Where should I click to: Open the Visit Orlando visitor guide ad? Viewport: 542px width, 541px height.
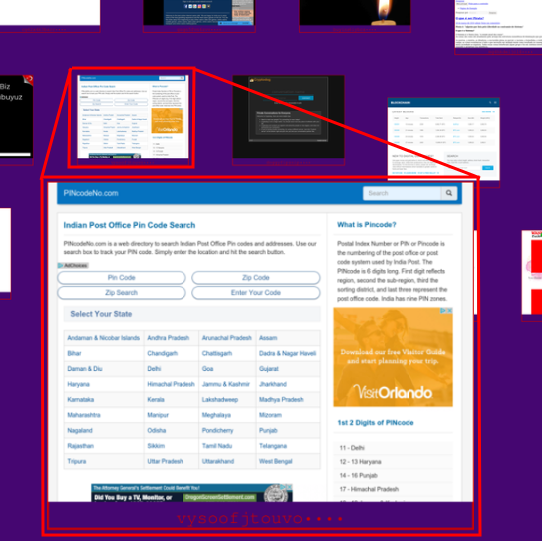click(393, 357)
